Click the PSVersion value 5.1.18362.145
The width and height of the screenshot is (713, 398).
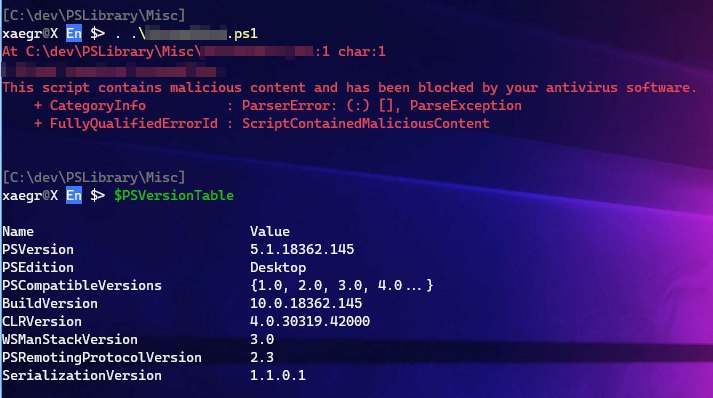point(302,249)
